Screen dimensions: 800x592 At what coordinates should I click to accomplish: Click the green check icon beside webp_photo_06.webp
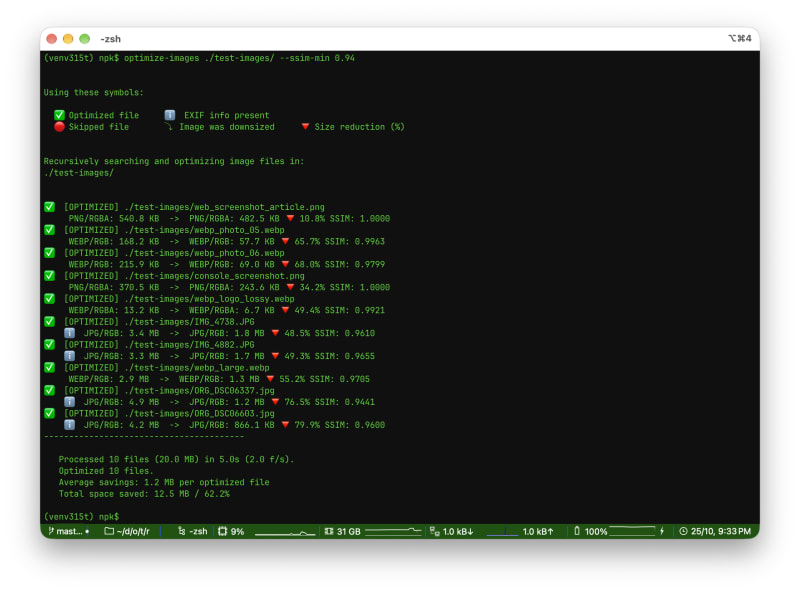[49, 253]
